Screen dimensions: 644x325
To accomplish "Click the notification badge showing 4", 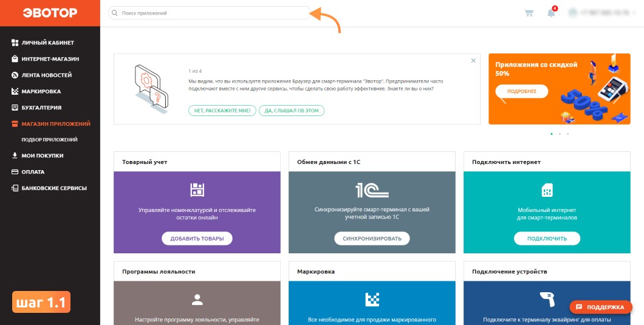I will 555,9.
